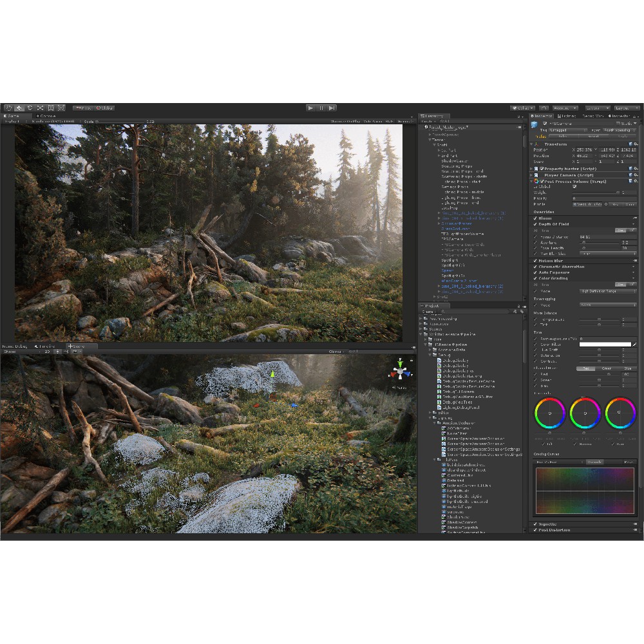Click the Scene view orientation gizmo
Viewport: 644px width, 644px height.
click(400, 372)
